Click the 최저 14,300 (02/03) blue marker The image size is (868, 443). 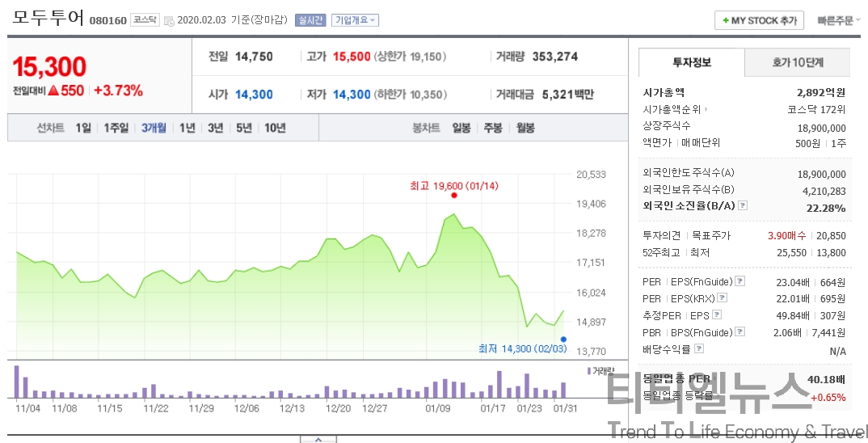click(563, 340)
